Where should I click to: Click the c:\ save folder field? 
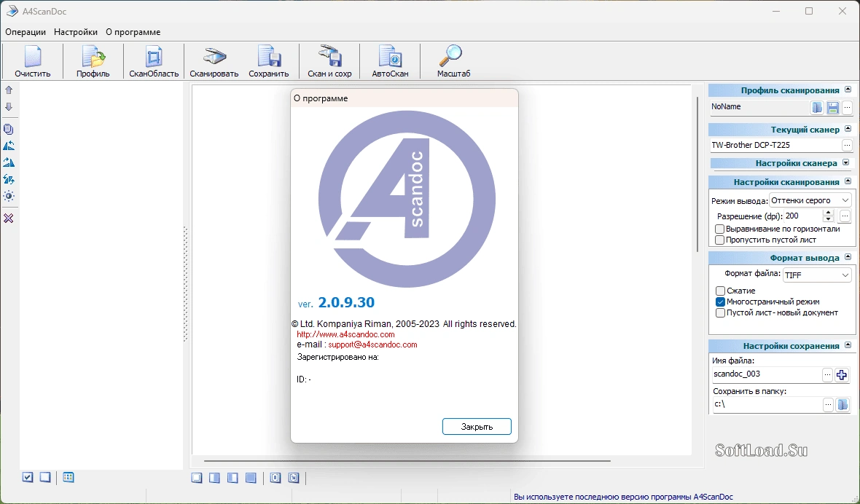click(x=767, y=404)
